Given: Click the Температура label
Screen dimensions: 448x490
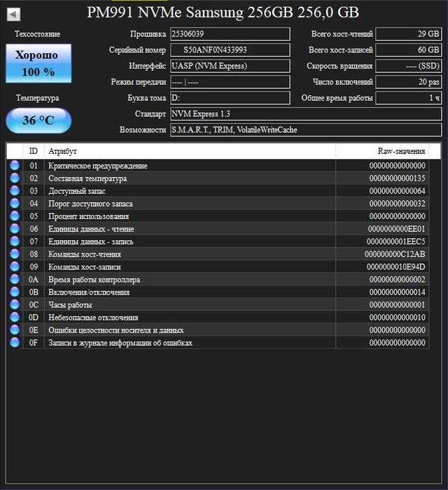Looking at the screenshot, I should [38, 98].
